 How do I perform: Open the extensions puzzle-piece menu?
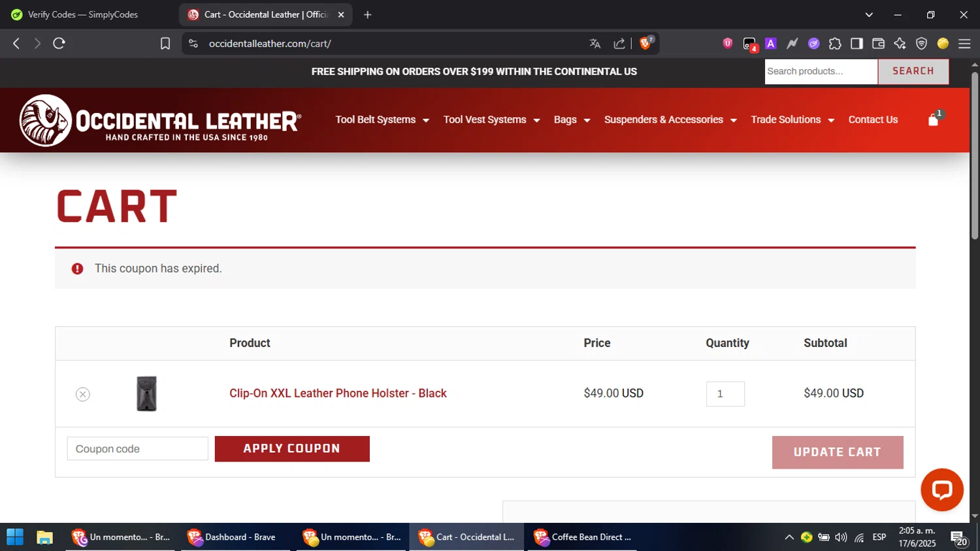point(835,43)
